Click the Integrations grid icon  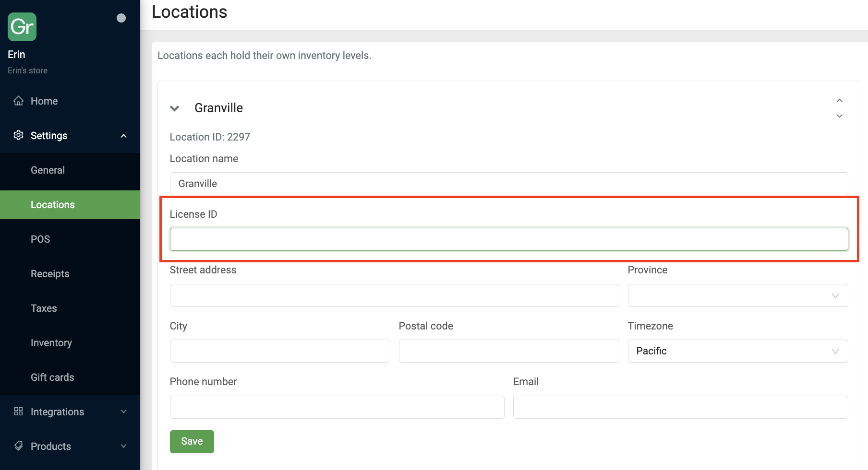tap(19, 411)
